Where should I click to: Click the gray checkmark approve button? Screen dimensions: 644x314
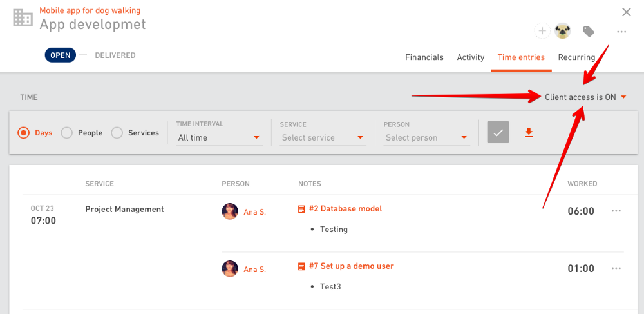[x=498, y=132]
